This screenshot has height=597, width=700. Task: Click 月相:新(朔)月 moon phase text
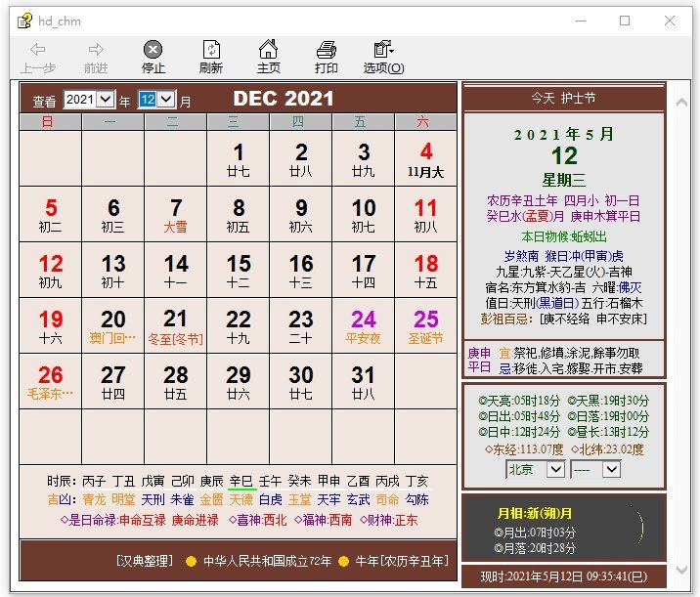pyautogui.click(x=535, y=514)
